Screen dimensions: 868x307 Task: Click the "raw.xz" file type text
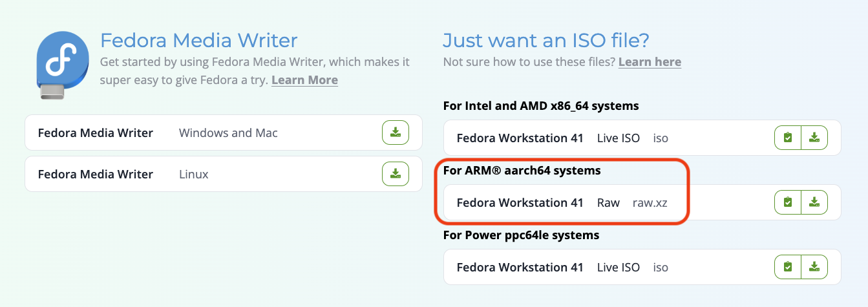tap(650, 202)
